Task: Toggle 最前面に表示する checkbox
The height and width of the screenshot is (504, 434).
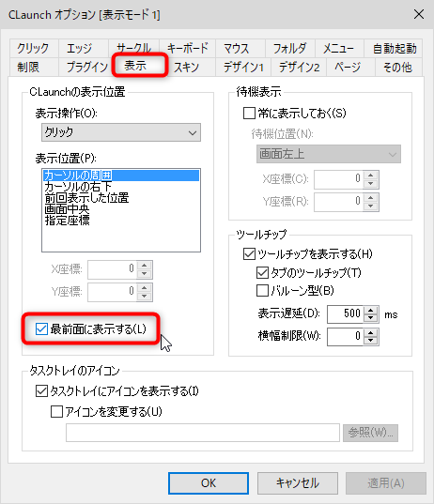Action: [42, 329]
